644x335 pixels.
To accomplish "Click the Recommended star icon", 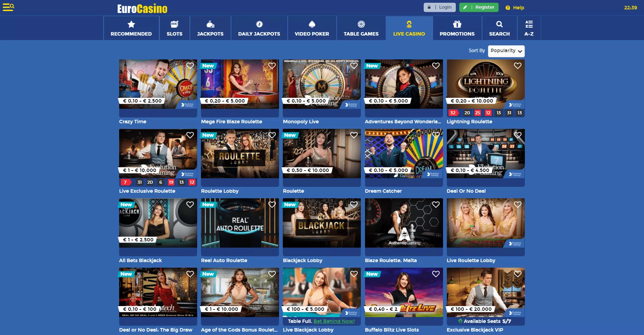I will pos(131,24).
